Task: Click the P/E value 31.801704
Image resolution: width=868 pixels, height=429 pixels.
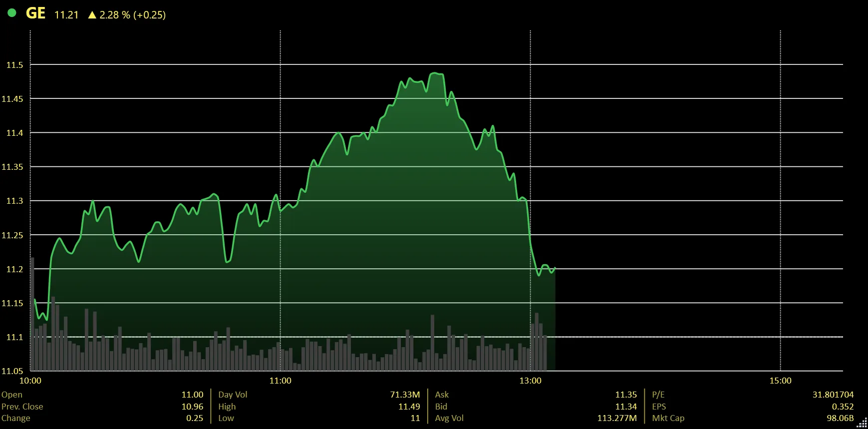Action: click(x=833, y=395)
